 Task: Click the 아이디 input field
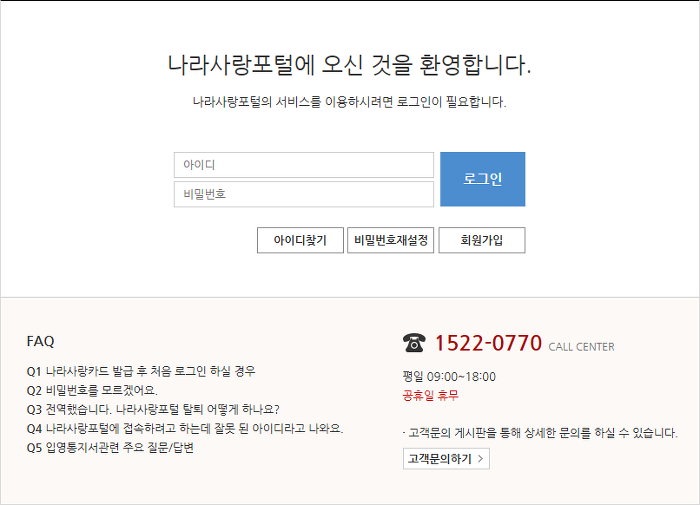click(304, 165)
